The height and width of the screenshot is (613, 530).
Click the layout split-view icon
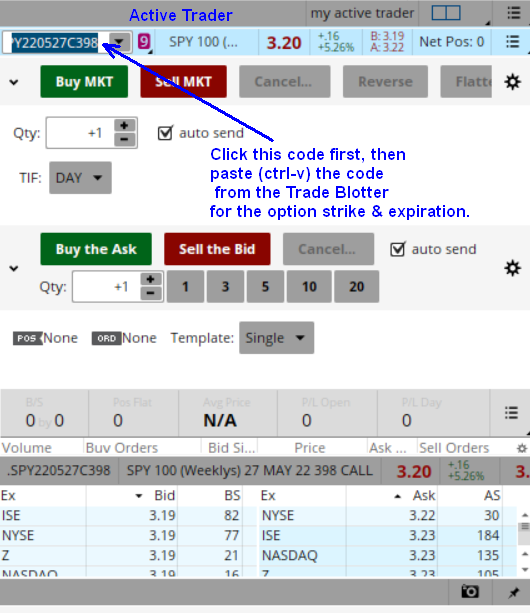point(446,13)
